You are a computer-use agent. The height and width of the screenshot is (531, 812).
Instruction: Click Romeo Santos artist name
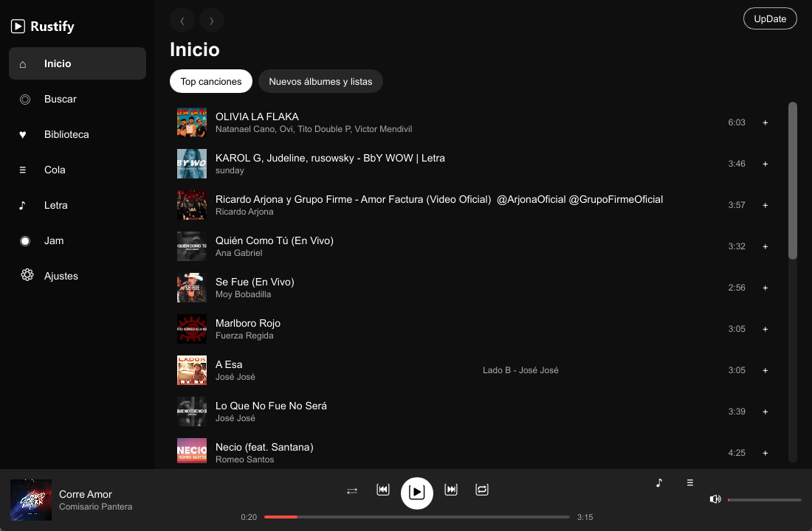click(x=244, y=459)
